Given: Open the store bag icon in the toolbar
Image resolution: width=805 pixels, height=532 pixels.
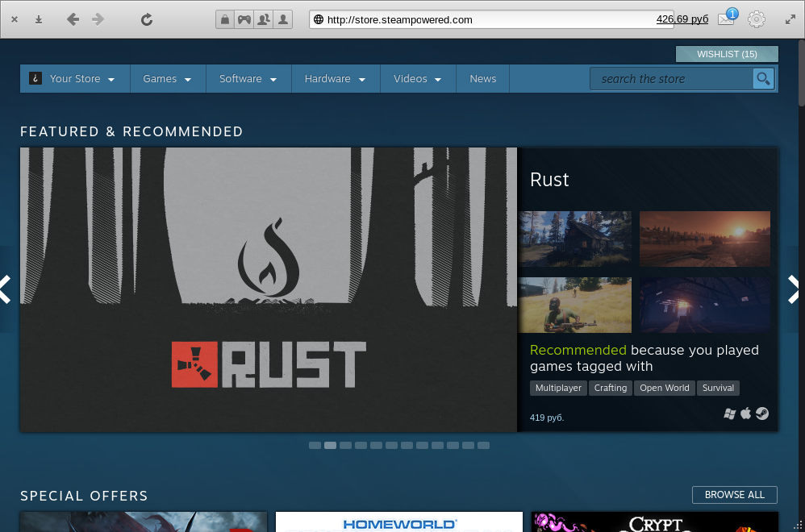Looking at the screenshot, I should 225,19.
